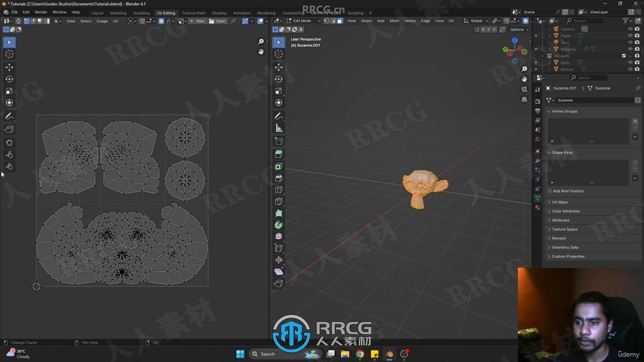Hide the Back object in outliner
This screenshot has width=644, height=362.
coord(630,62)
